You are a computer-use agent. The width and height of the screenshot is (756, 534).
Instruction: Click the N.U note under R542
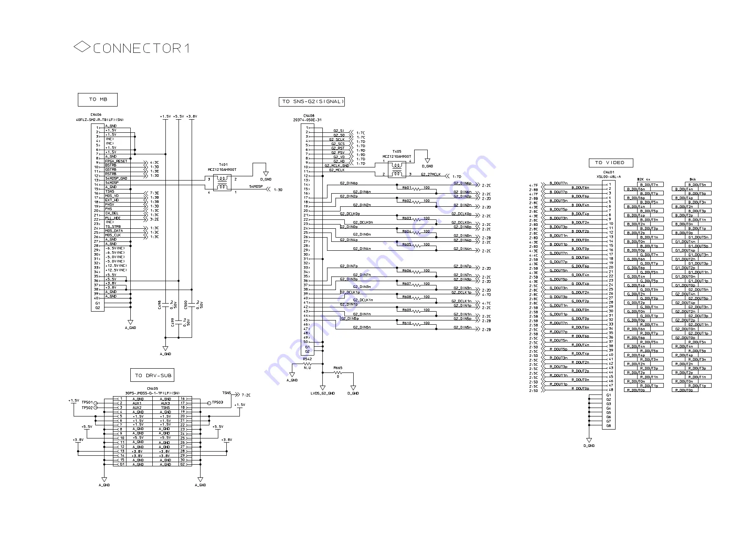pyautogui.click(x=308, y=368)
